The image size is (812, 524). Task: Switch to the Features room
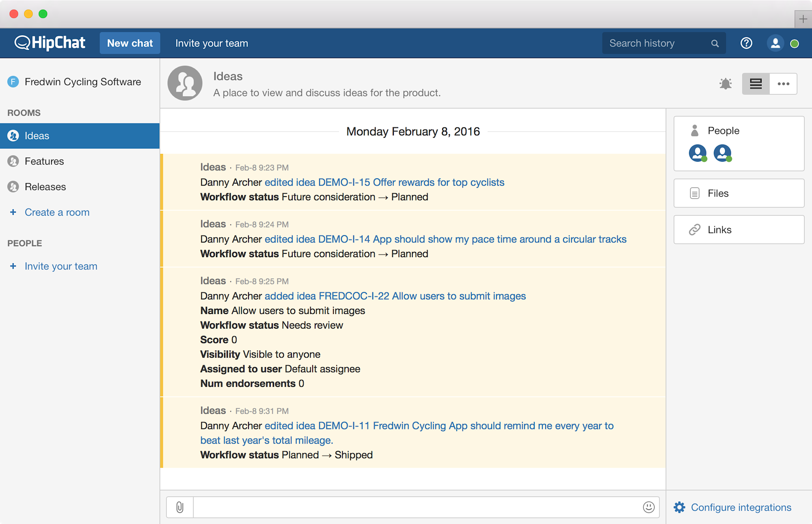(44, 161)
